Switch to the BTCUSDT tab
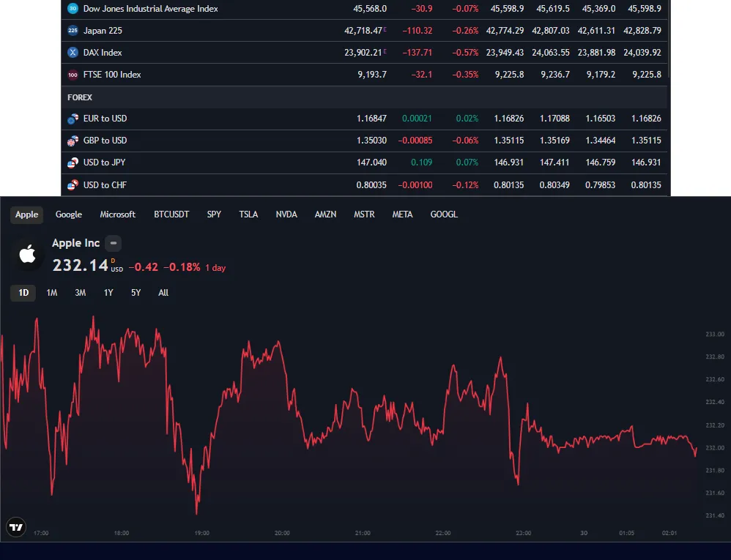This screenshot has width=731, height=560. (171, 214)
